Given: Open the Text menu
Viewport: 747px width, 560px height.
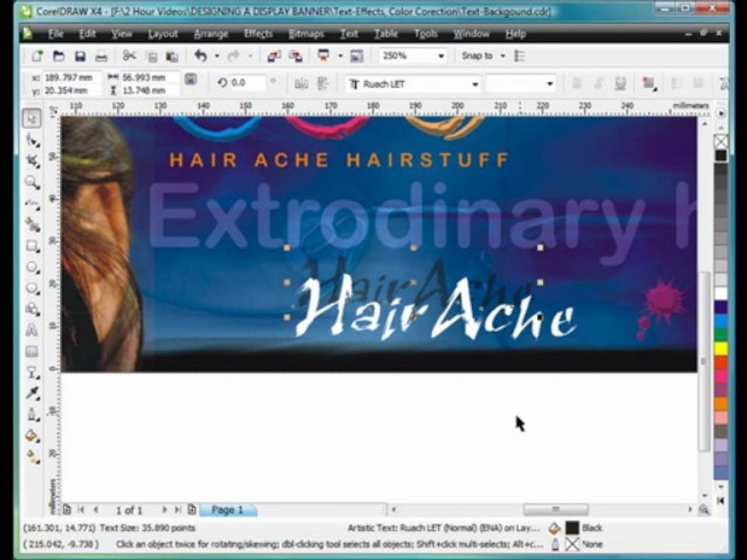Looking at the screenshot, I should tap(349, 33).
